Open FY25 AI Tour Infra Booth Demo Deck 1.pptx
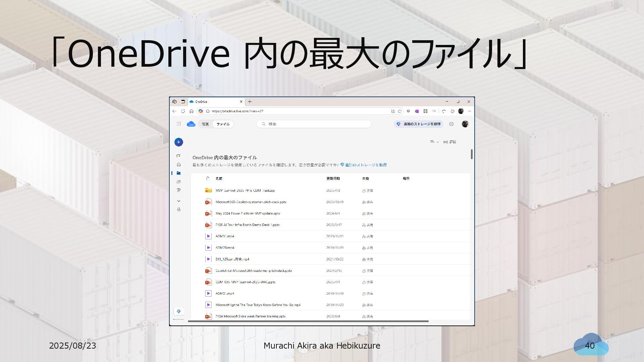The image size is (644, 362). [248, 225]
